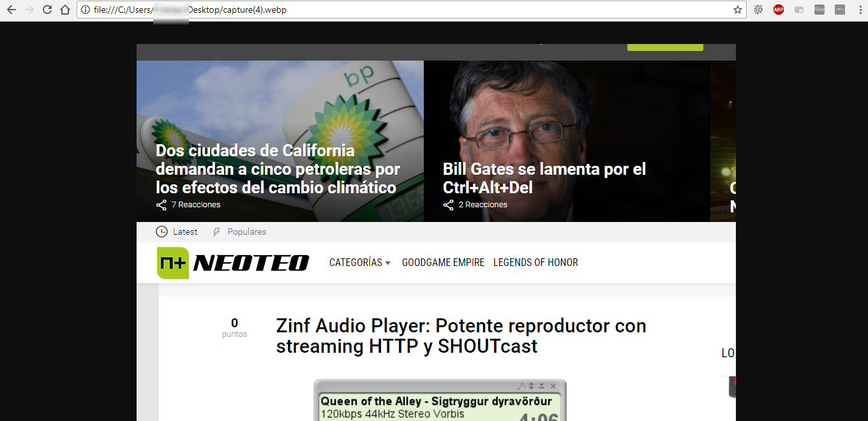Viewport: 868px width, 421px height.
Task: Click '120kbps 44kHz Stereo Vorbis' text
Action: pyautogui.click(x=393, y=414)
